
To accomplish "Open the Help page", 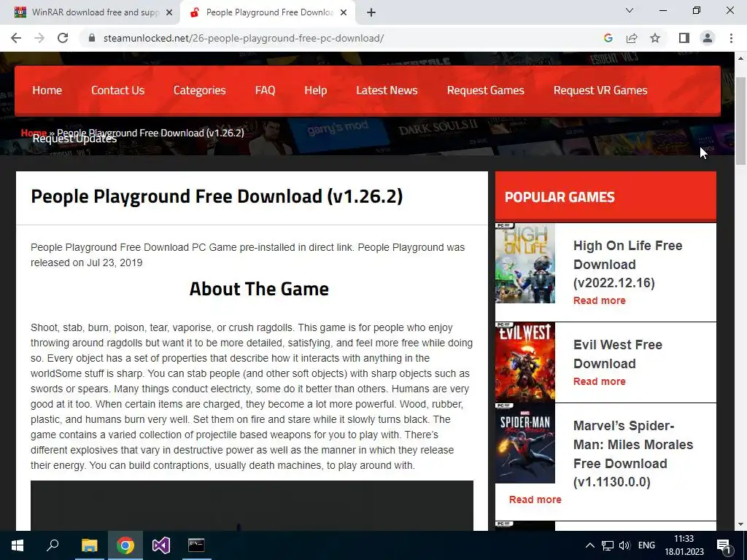I will (x=315, y=90).
